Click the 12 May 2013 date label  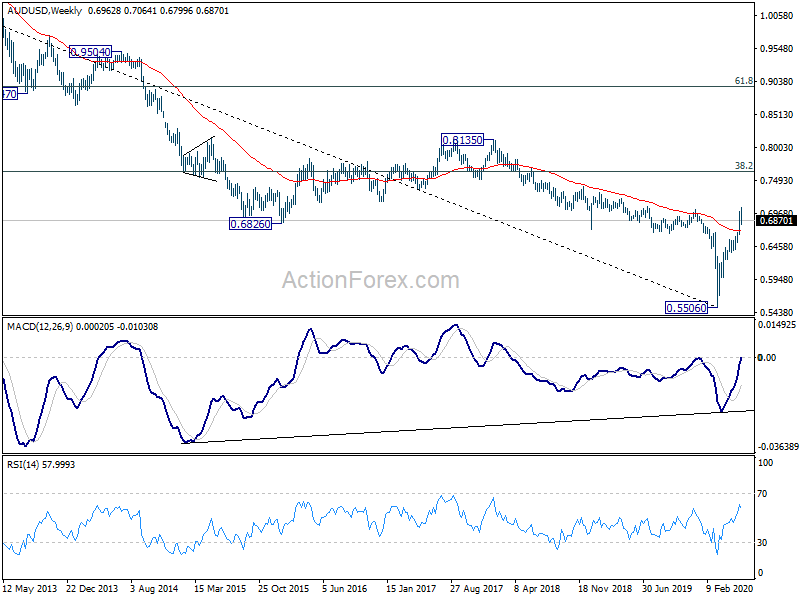click(30, 588)
